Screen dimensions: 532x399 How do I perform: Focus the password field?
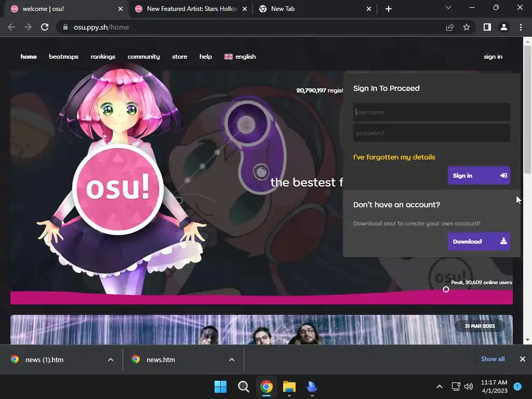pos(432,133)
